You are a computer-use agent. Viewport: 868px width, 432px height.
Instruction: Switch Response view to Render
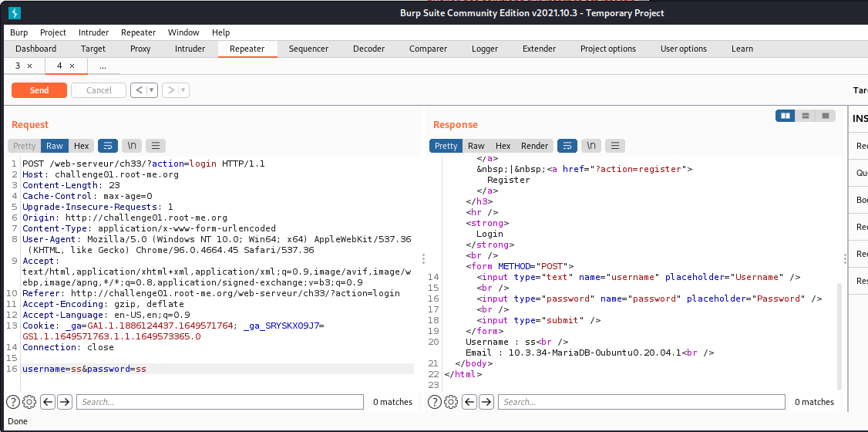click(x=535, y=146)
